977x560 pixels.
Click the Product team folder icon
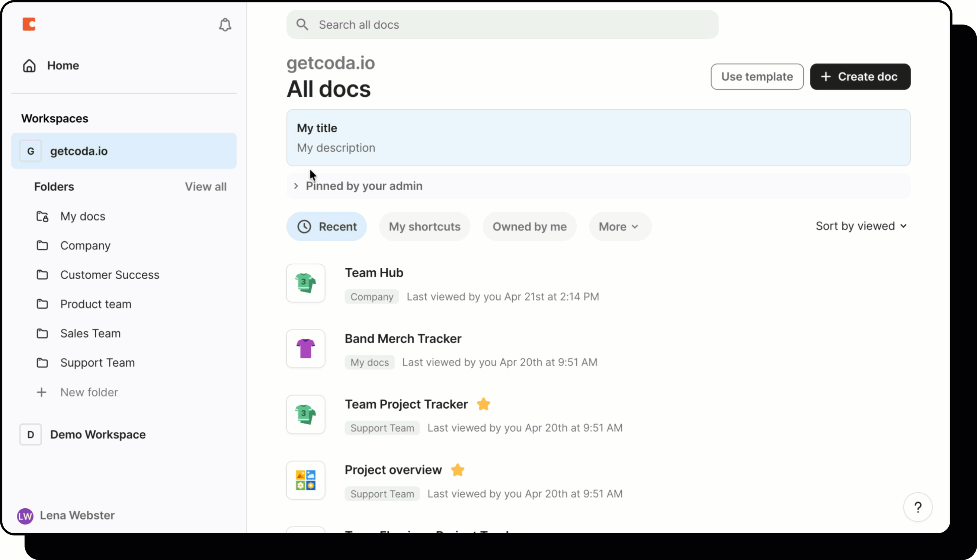(42, 304)
